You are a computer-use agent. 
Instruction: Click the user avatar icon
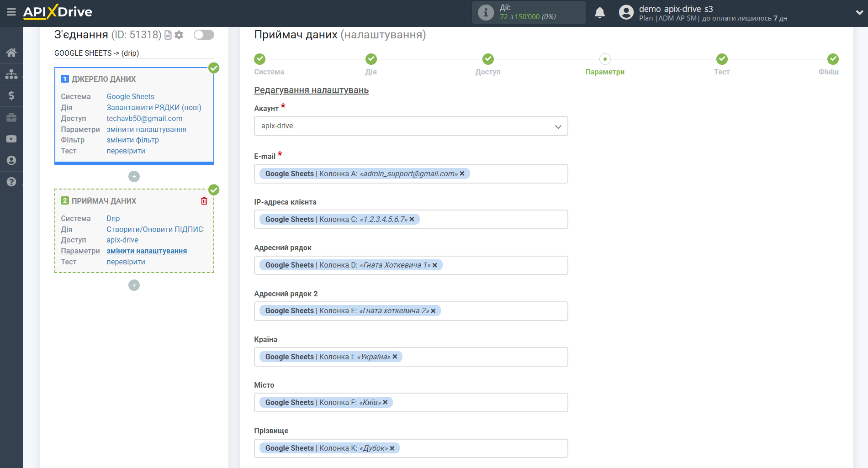(x=626, y=12)
